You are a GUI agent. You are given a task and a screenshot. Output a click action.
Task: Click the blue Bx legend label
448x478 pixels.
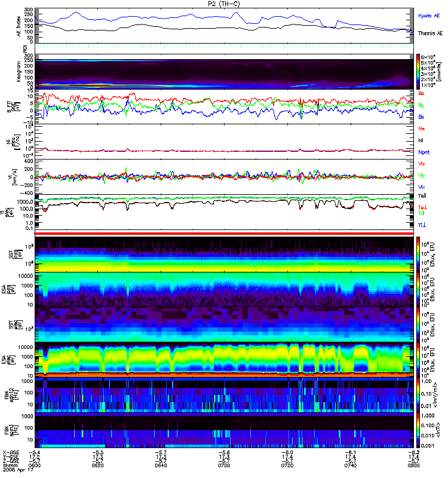(421, 117)
